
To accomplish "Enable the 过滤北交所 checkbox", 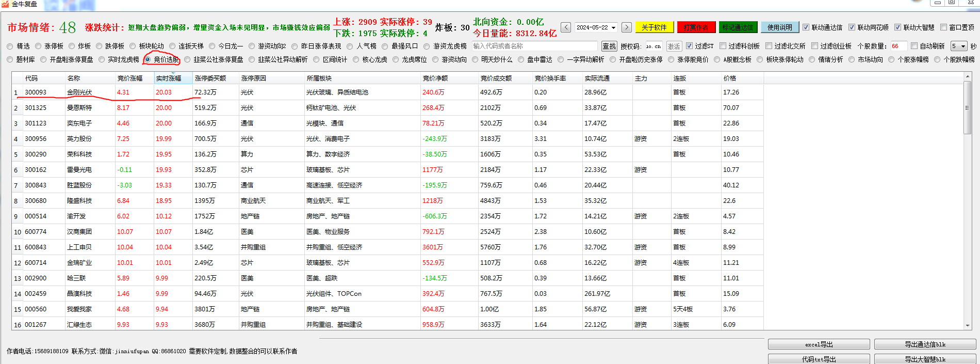I will pos(769,46).
